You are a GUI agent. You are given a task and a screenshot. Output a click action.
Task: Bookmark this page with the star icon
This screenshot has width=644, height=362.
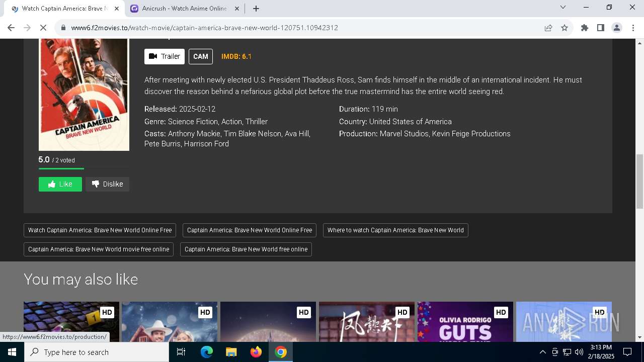click(565, 28)
